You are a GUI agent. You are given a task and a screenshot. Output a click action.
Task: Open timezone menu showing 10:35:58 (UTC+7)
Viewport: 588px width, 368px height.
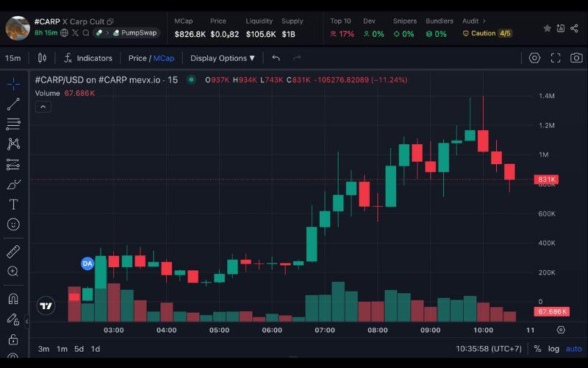489,349
